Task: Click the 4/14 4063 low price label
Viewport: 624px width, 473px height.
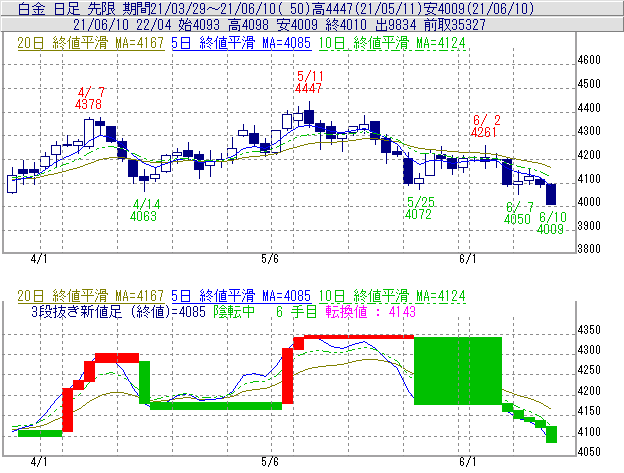Action: tap(144, 210)
